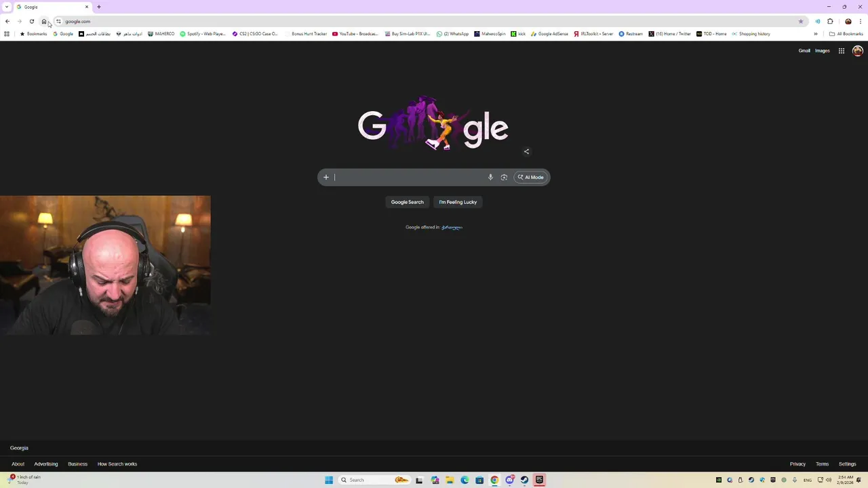Open How Search works link
Screen dimensions: 868x488
click(x=117, y=464)
